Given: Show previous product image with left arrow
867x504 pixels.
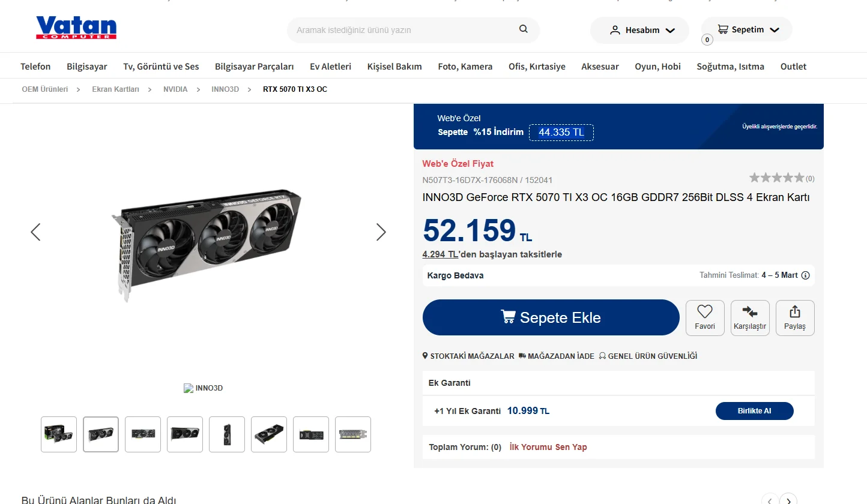Looking at the screenshot, I should [35, 232].
